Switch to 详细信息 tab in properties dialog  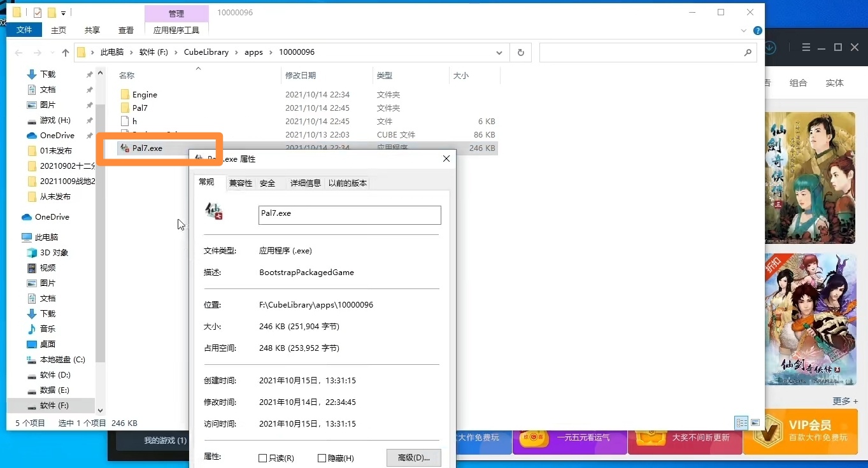click(306, 183)
